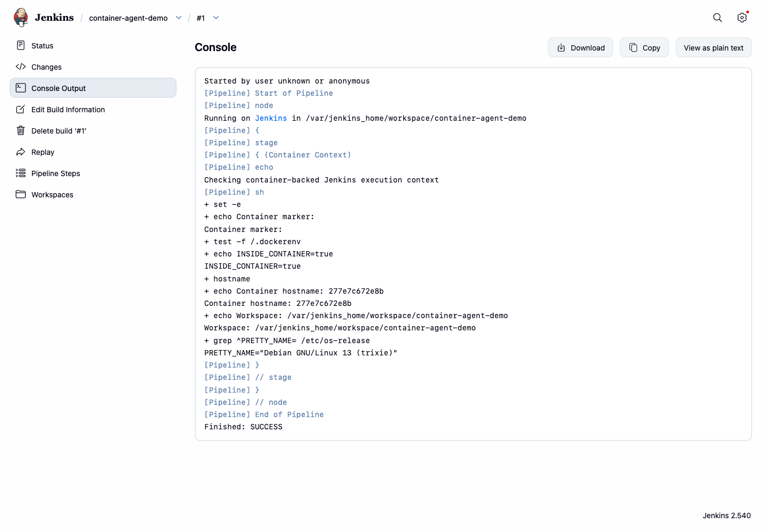Open container-agent-demo breadcrumb link
Screen dimensions: 766x532
[x=128, y=18]
